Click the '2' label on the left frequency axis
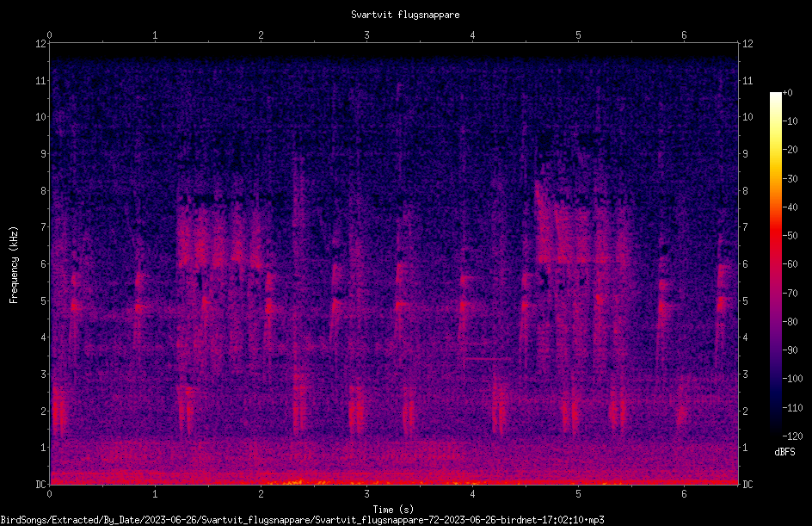This screenshot has width=812, height=526. 43,411
